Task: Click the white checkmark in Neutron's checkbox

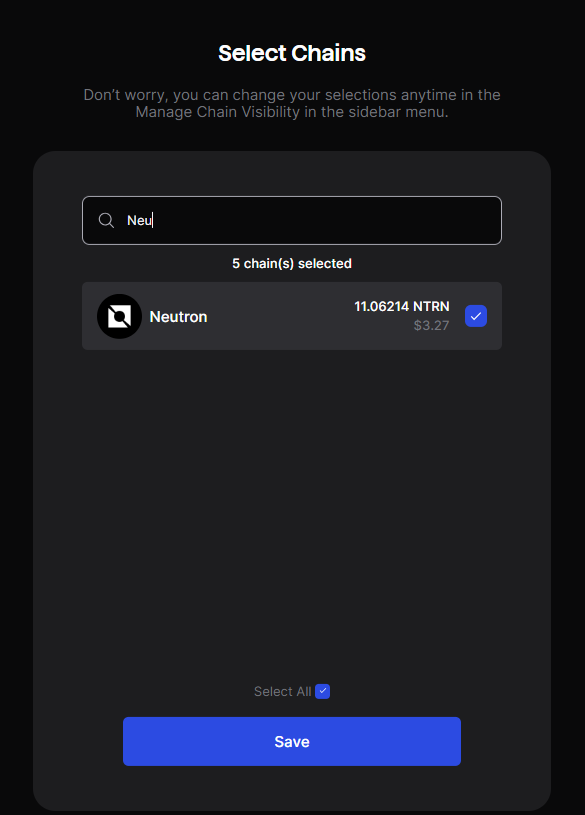Action: click(476, 316)
